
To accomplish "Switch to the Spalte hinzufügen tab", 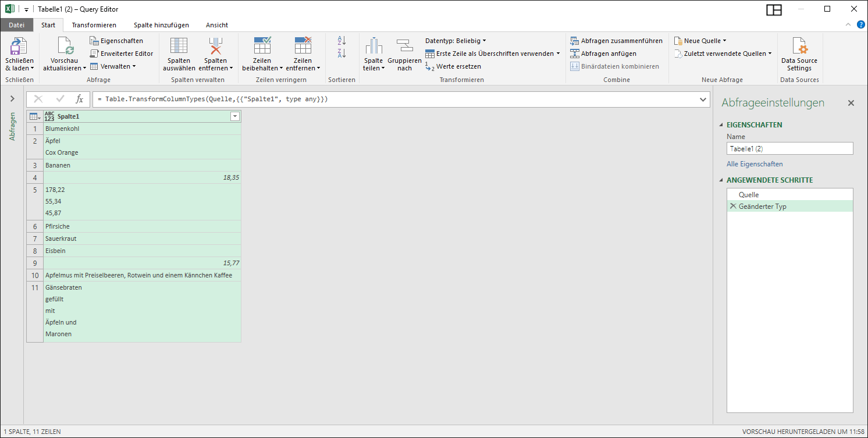I will 161,25.
